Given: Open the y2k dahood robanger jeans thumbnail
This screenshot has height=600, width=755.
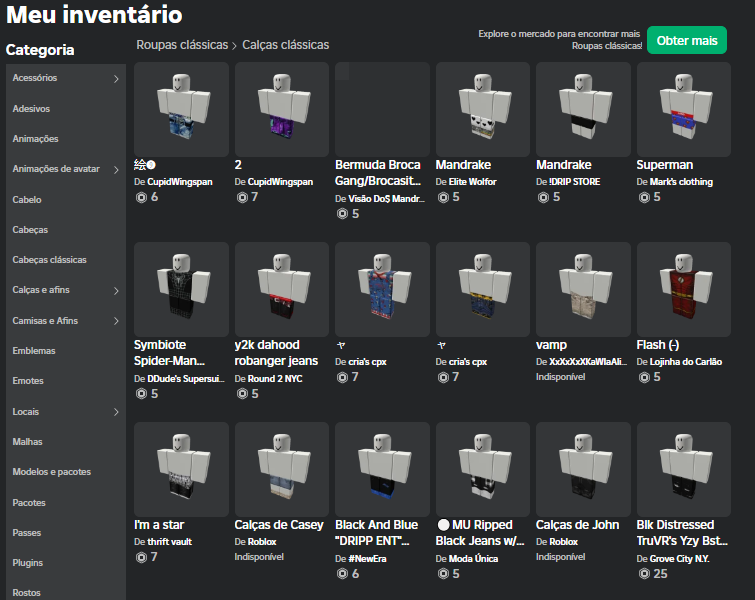Looking at the screenshot, I should point(282,289).
